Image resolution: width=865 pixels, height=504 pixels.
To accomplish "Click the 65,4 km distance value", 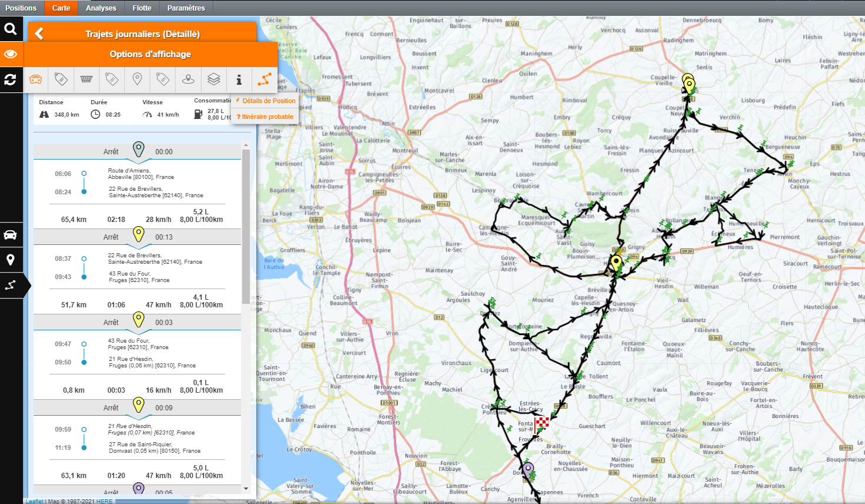I will 74,220.
